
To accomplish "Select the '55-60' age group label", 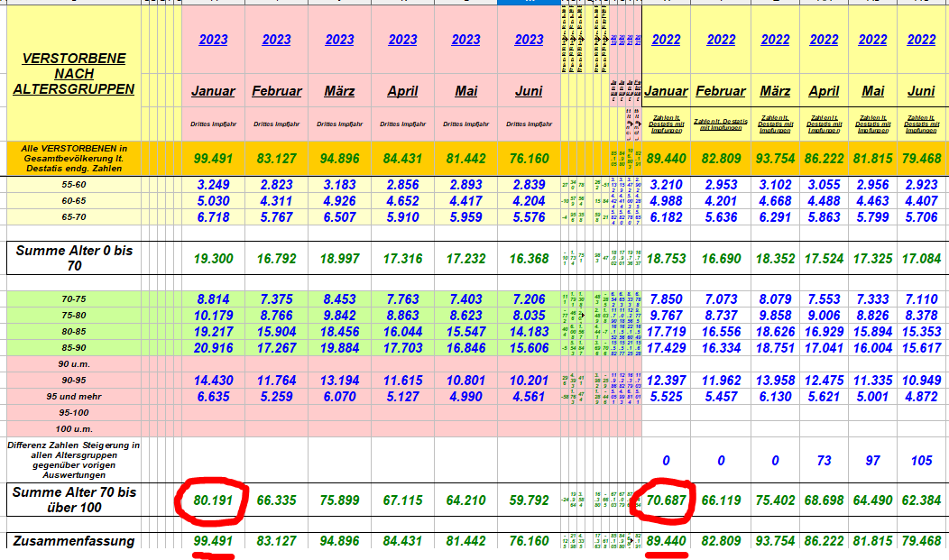I will (x=74, y=185).
